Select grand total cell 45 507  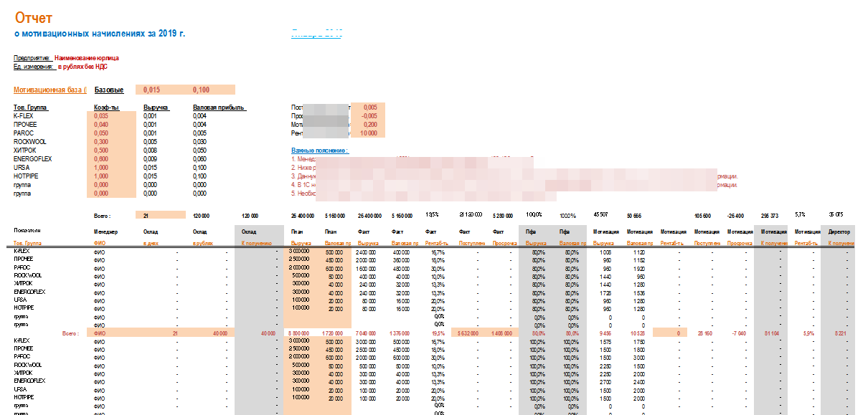tap(602, 214)
